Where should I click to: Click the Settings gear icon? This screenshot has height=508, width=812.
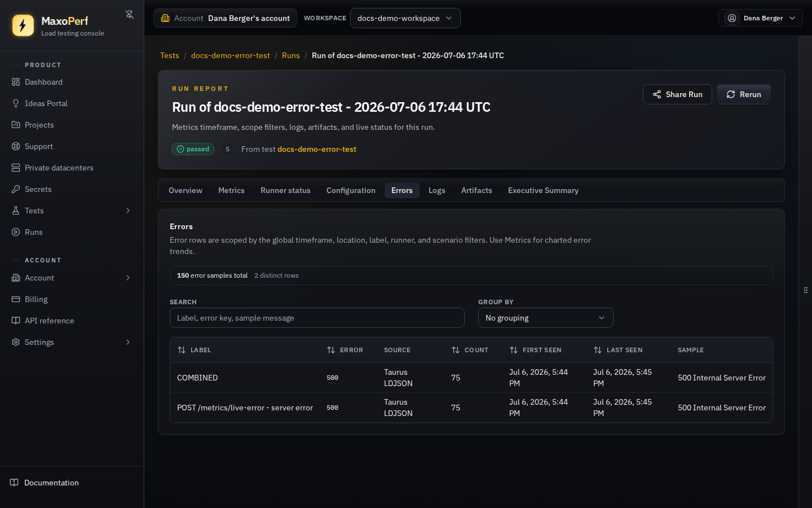click(x=16, y=342)
